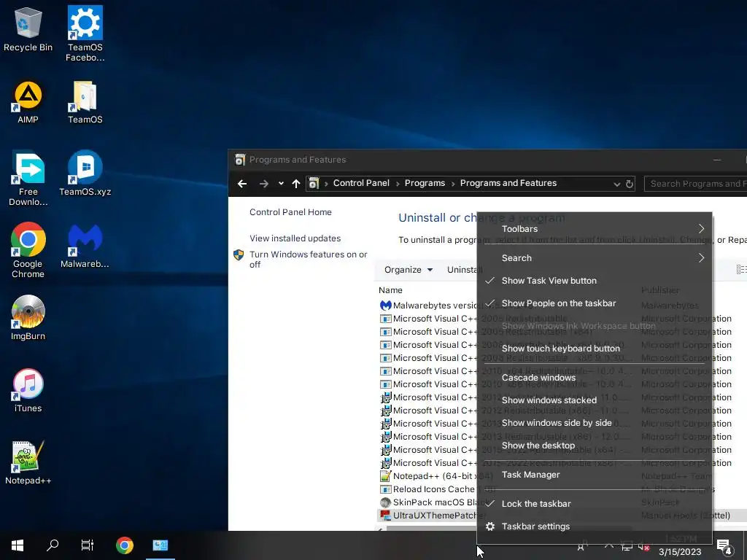This screenshot has height=560, width=747.
Task: Open the Action Center notification icon
Action: tap(724, 545)
